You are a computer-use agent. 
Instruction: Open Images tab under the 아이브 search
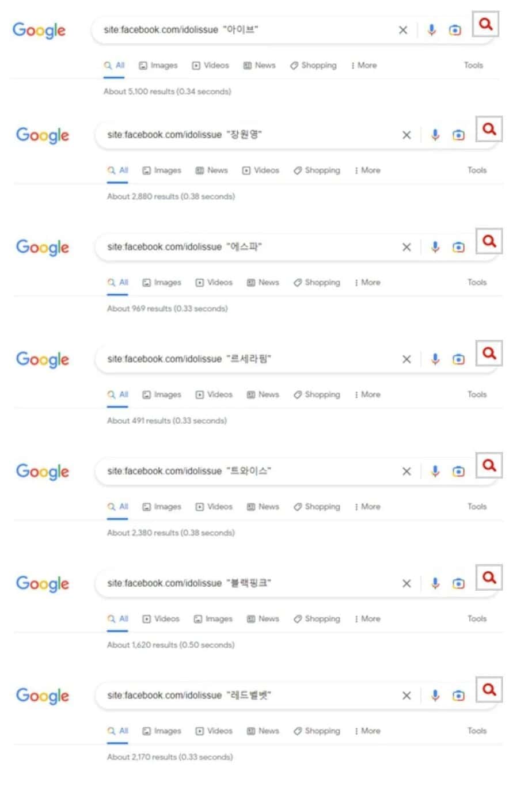tap(158, 66)
